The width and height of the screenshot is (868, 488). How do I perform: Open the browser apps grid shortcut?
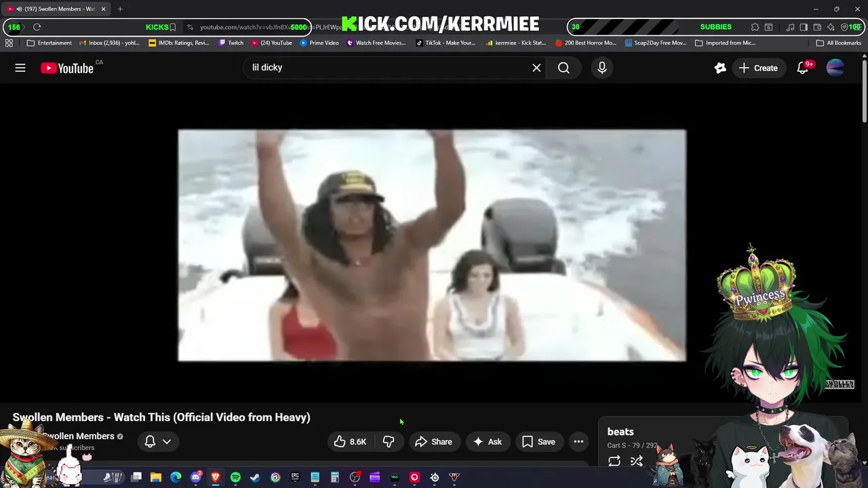(9, 43)
